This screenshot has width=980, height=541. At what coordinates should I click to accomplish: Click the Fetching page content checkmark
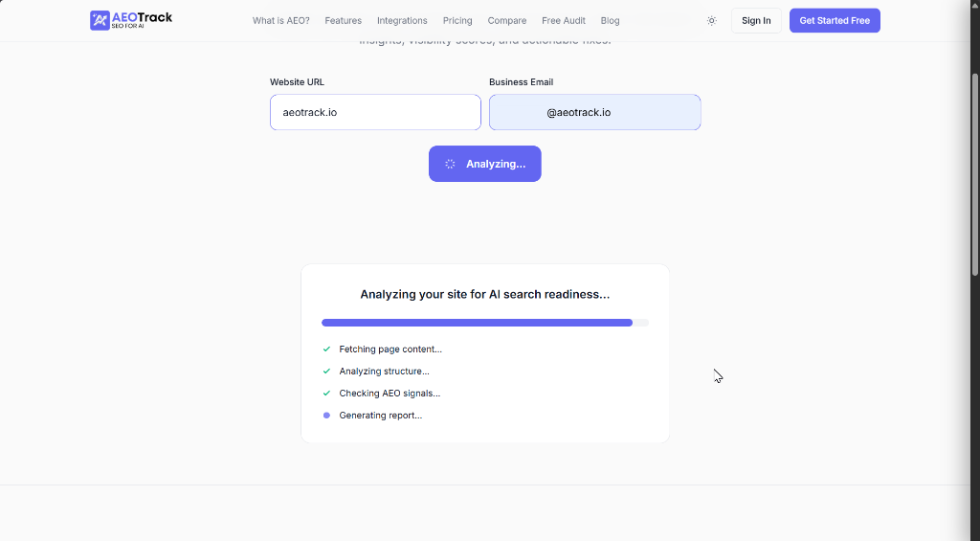point(326,349)
